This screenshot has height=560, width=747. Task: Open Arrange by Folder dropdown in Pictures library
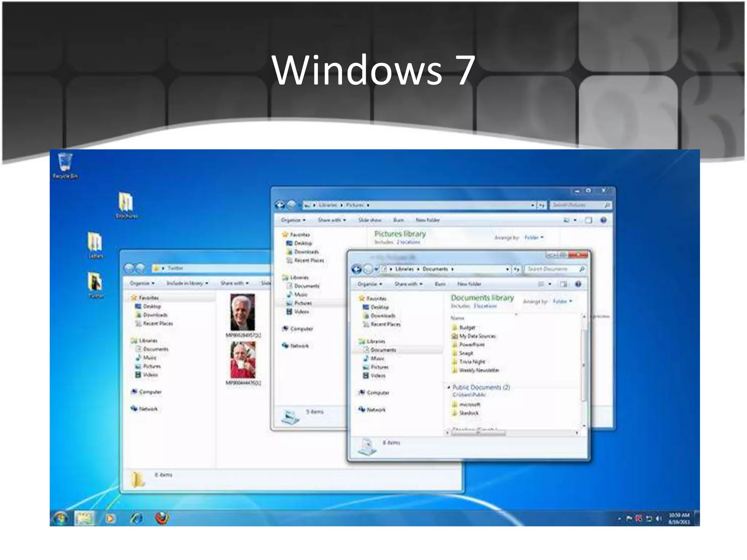534,238
